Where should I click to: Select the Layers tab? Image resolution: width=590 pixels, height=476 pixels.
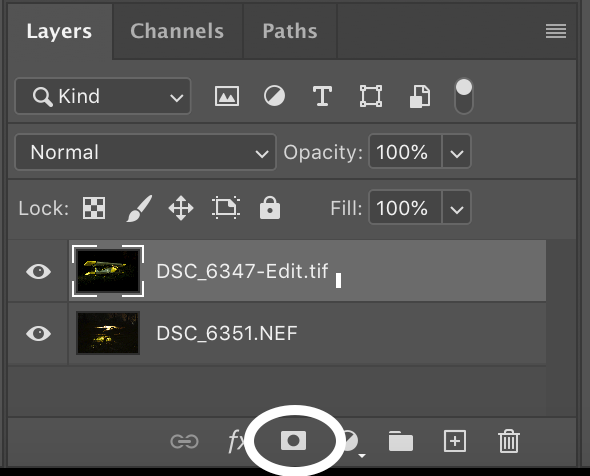(x=59, y=31)
